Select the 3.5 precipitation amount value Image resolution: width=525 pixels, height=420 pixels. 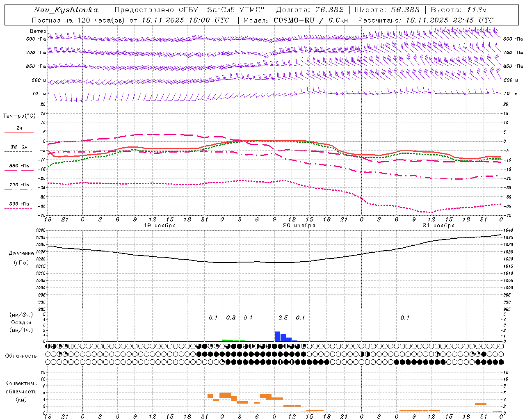pos(283,317)
